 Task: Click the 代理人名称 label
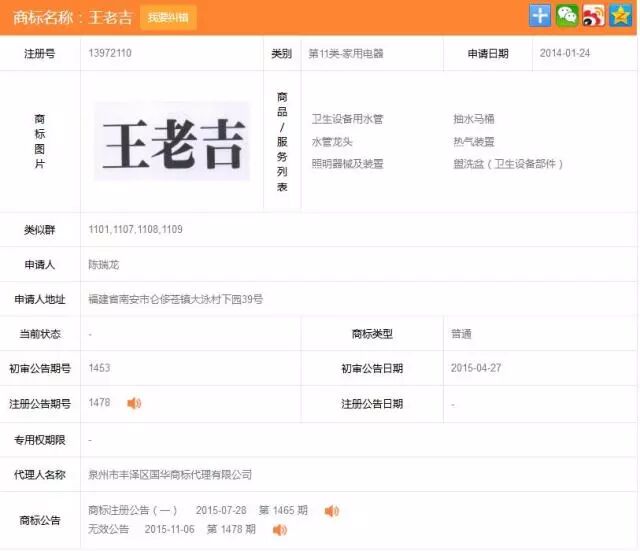[x=40, y=475]
